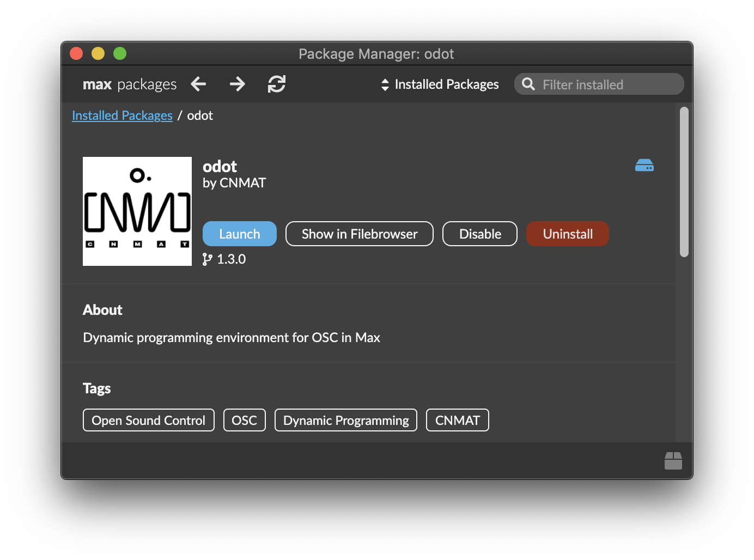Click the odot breadcrumb text
The height and width of the screenshot is (560, 754).
click(x=200, y=115)
